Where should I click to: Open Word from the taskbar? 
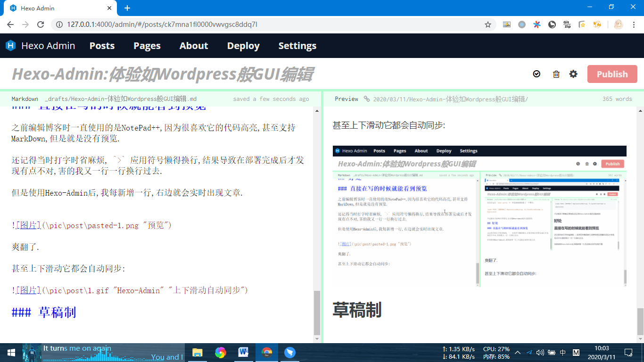click(x=243, y=353)
